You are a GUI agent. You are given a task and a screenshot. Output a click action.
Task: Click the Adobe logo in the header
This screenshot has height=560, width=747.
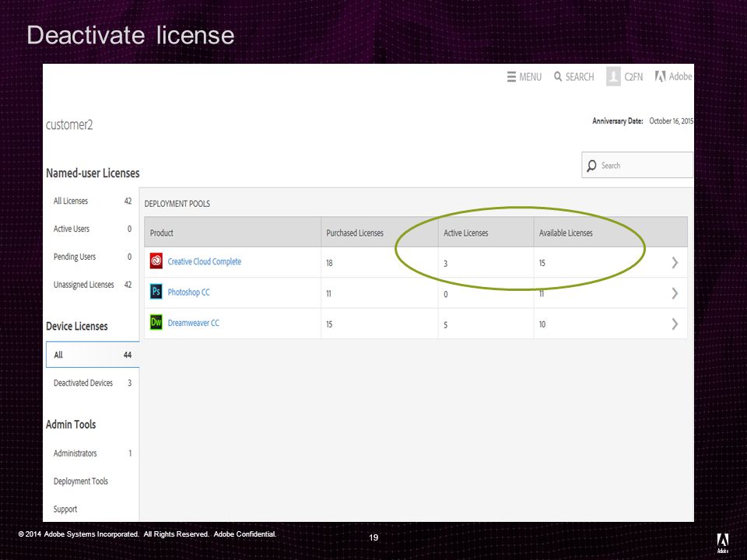click(661, 76)
